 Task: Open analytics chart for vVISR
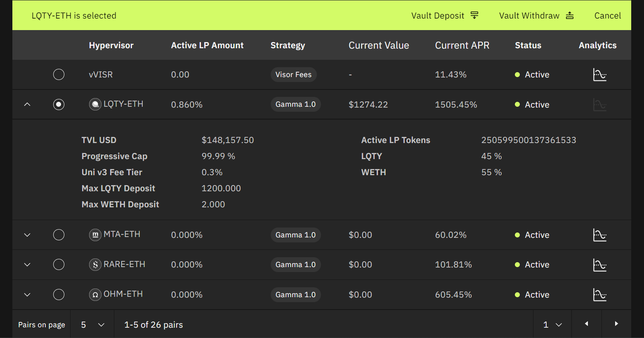599,75
